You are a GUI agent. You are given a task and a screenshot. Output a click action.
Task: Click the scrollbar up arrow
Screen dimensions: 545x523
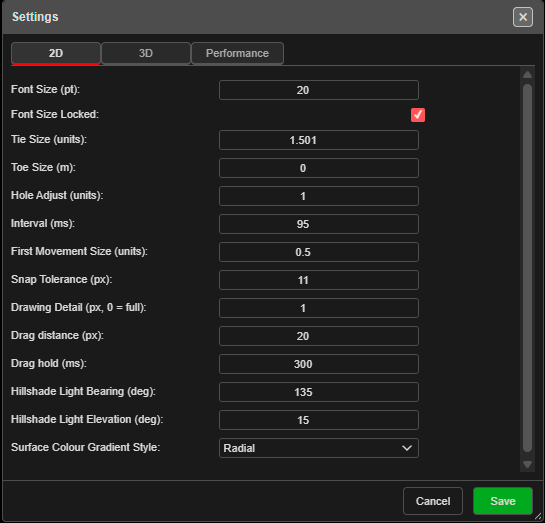(x=527, y=75)
